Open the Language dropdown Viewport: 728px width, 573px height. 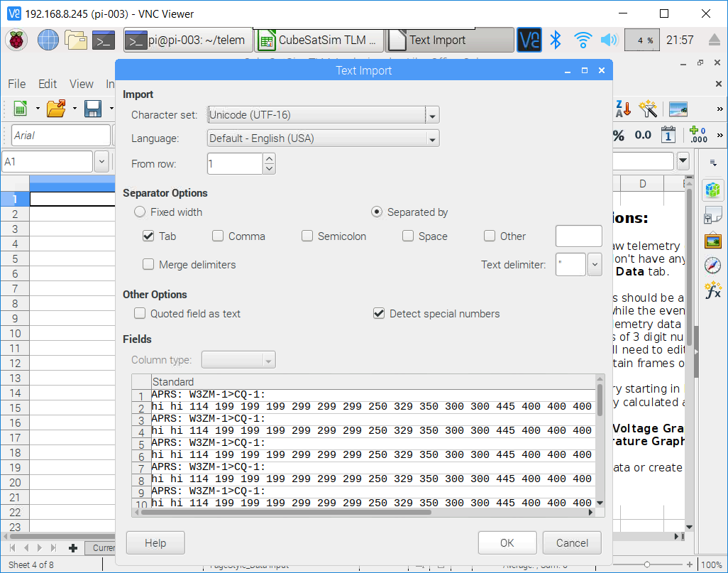click(431, 138)
